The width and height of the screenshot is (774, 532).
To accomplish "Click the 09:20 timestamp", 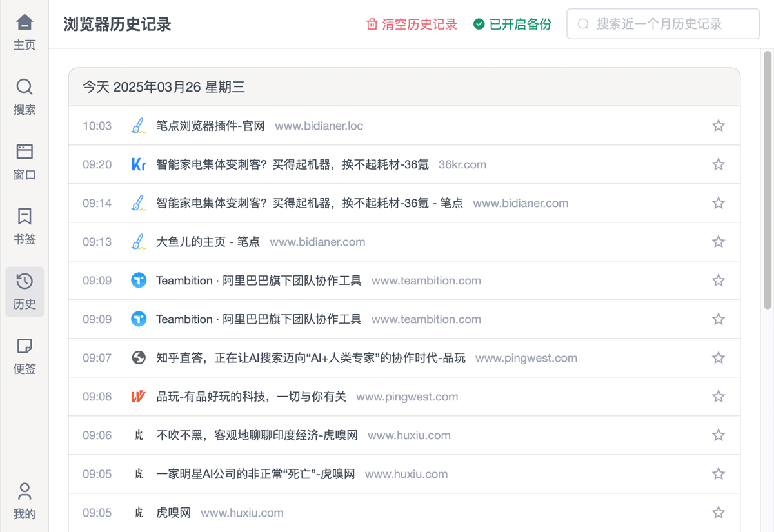I will 97,164.
